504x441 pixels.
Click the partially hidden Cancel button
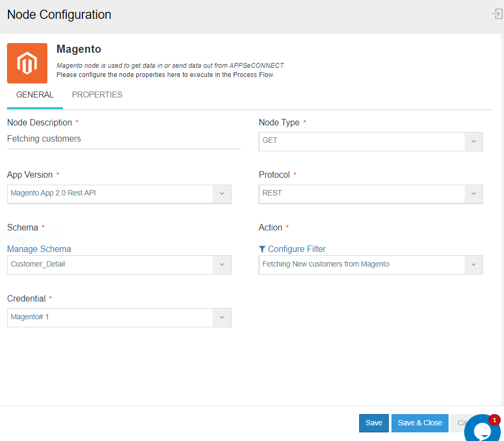click(x=458, y=423)
